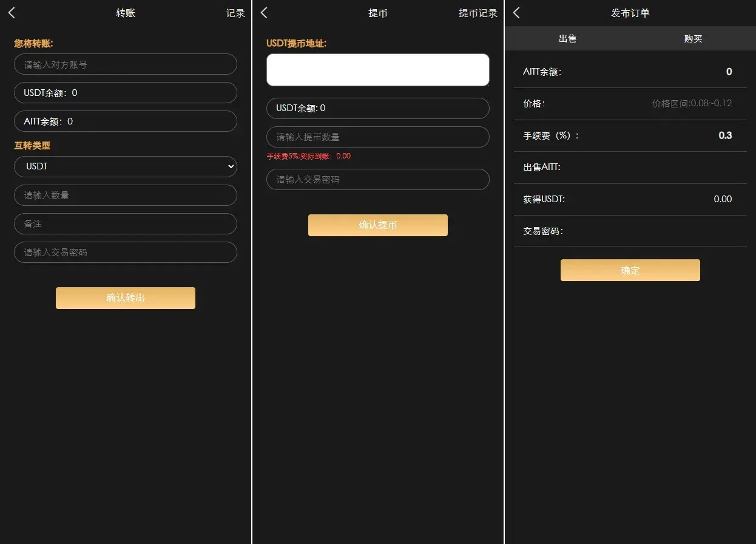This screenshot has height=544, width=756.
Task: Focus transfer screen's transaction password field
Action: (x=125, y=253)
